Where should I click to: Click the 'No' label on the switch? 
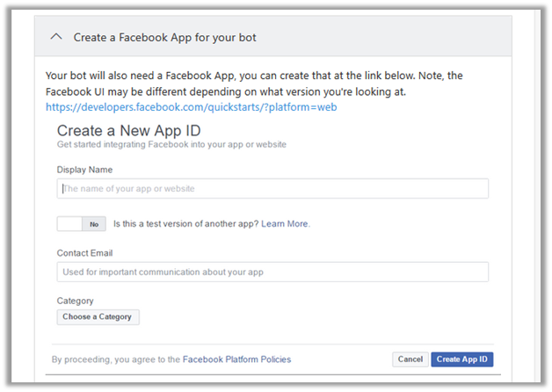[94, 224]
